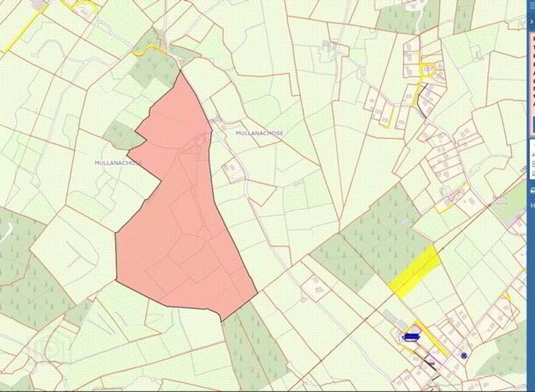Click MULLANACHOSE label west of pink parcel
Viewport: 535px width, 392px height.
(x=118, y=163)
